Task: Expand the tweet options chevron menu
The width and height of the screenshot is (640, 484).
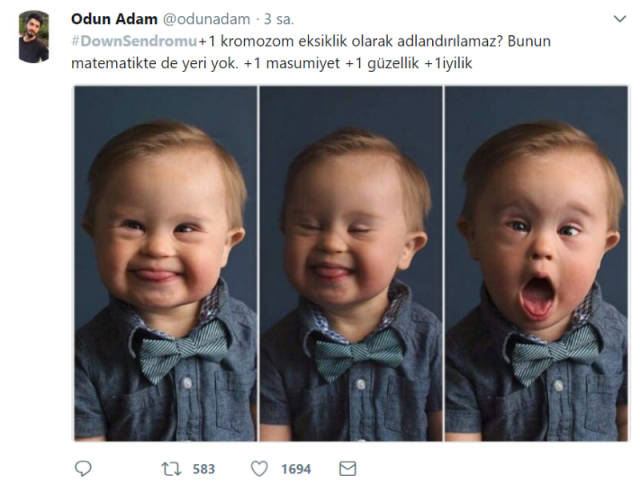Action: click(620, 19)
